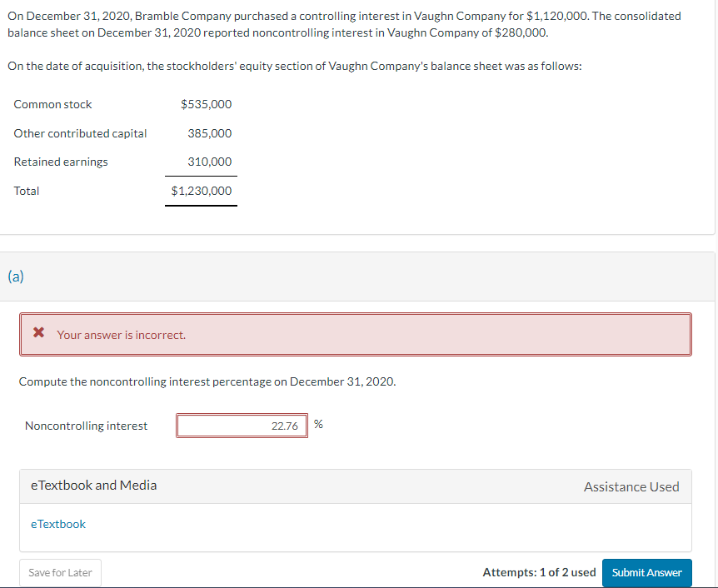Click the Total row label
Image resolution: width=718 pixels, height=588 pixels.
tap(27, 191)
